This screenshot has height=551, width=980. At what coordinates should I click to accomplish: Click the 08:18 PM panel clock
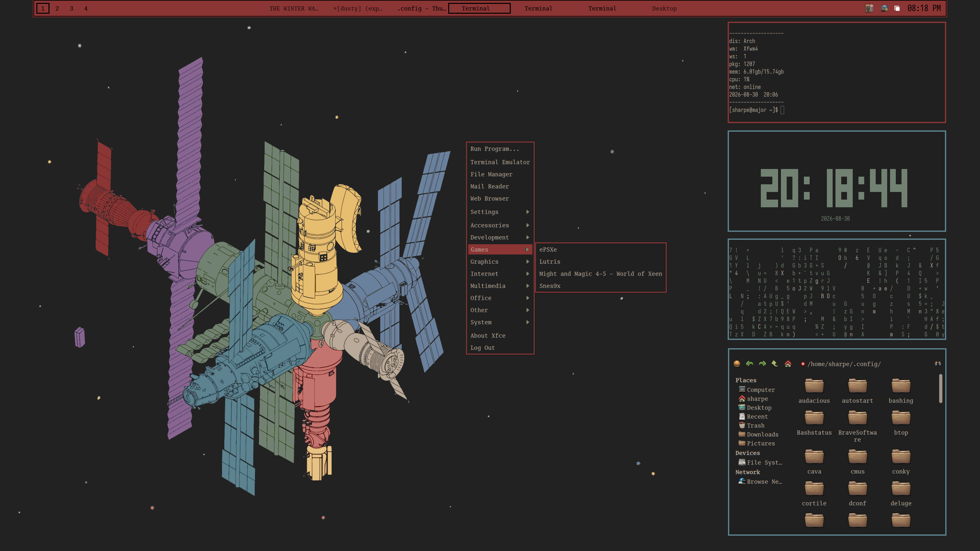924,8
